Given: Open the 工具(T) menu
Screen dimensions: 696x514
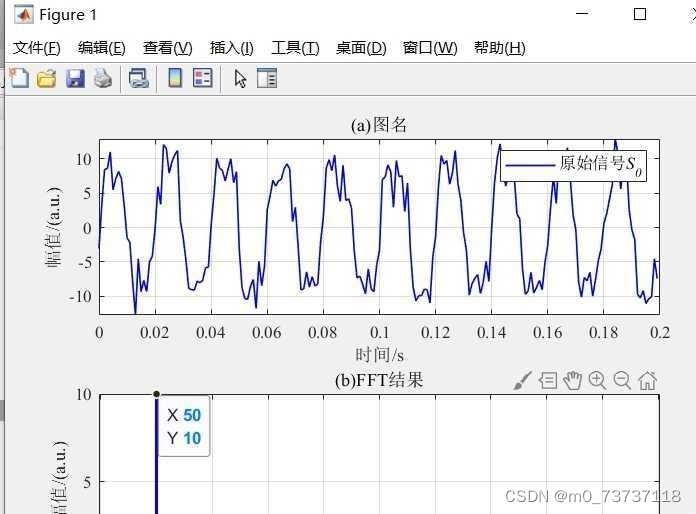Looking at the screenshot, I should (x=295, y=47).
